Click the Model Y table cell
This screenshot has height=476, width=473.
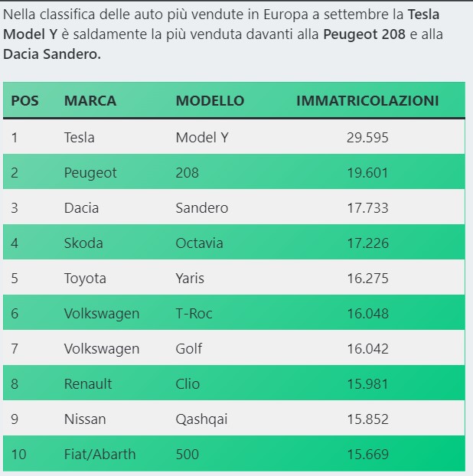tap(202, 138)
